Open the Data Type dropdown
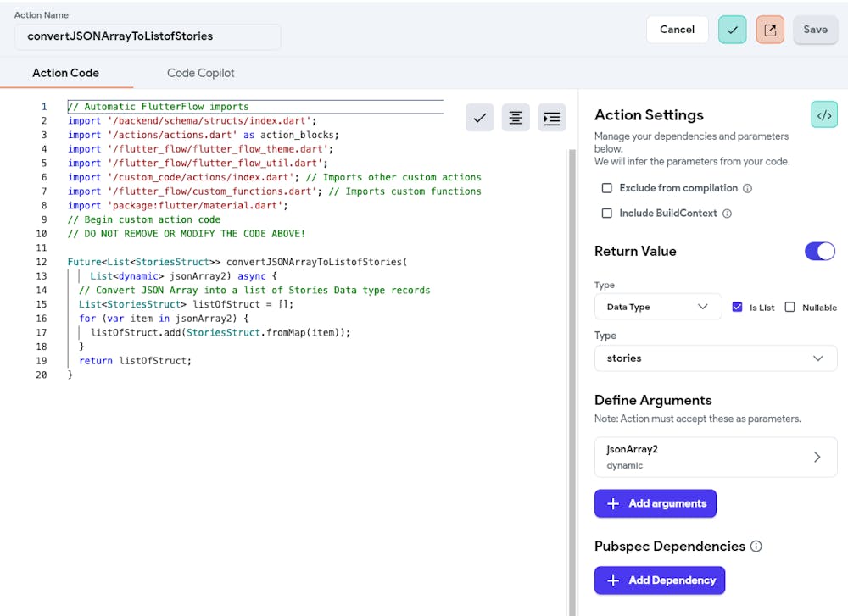 pos(657,307)
